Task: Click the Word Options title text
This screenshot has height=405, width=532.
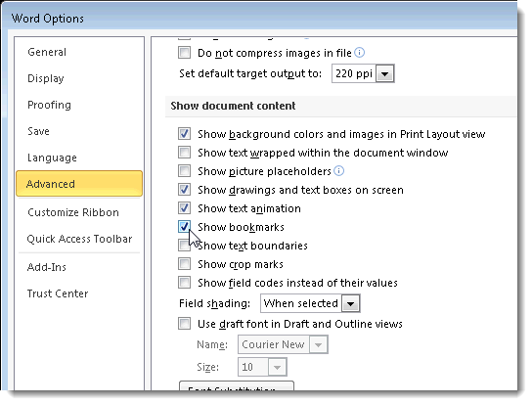Action: [x=48, y=19]
